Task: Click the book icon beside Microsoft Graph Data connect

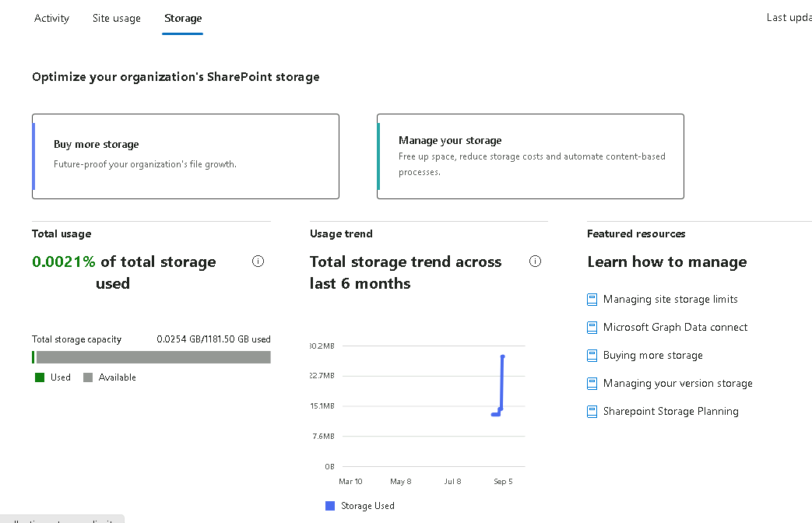Action: (592, 328)
